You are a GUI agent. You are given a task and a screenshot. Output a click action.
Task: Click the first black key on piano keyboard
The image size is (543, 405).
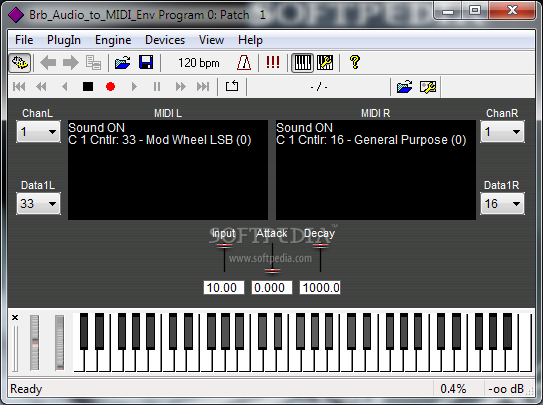click(84, 331)
